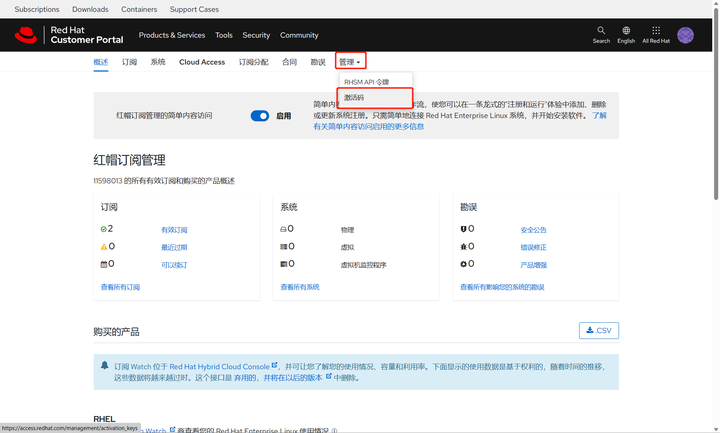The width and height of the screenshot is (720, 433).
Task: Open the Search magnifier icon
Action: pos(601,30)
